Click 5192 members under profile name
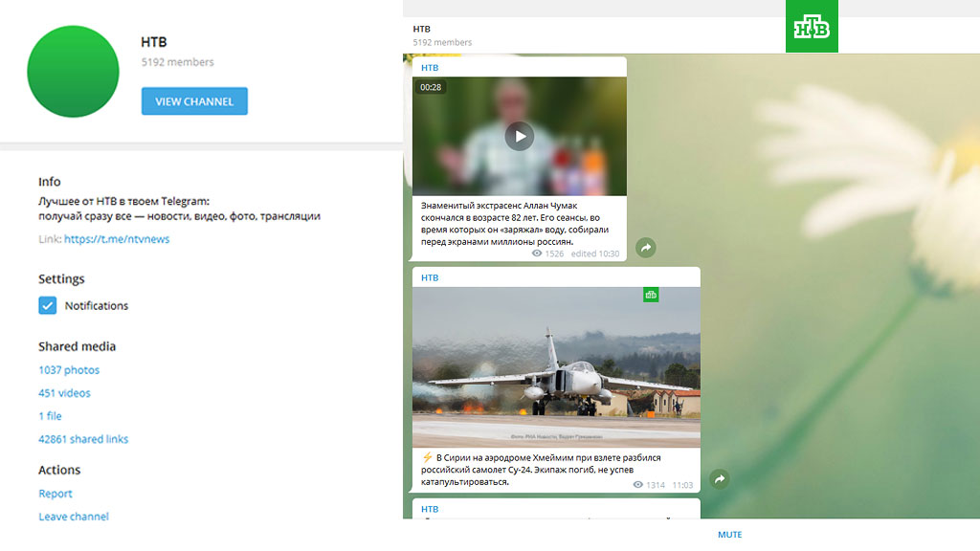The width and height of the screenshot is (980, 551). pos(177,62)
